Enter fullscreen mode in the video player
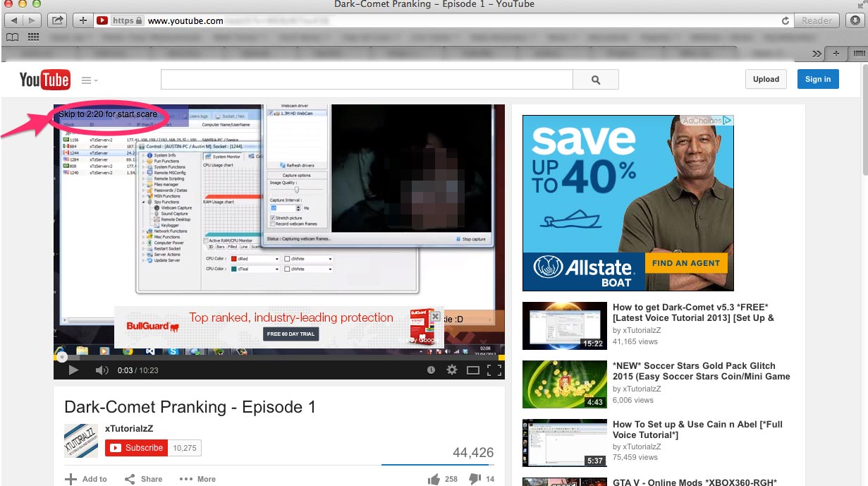Image resolution: width=868 pixels, height=486 pixels. click(x=494, y=370)
